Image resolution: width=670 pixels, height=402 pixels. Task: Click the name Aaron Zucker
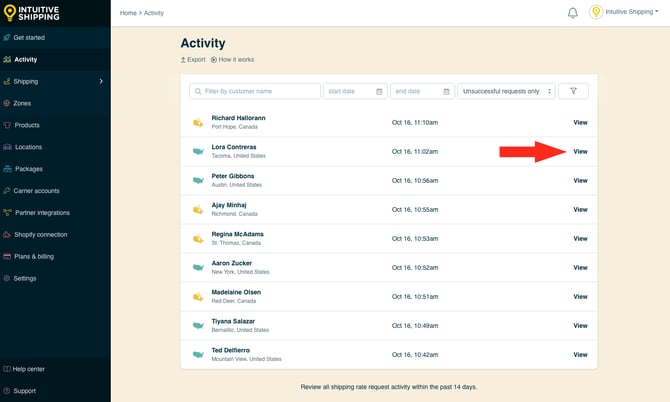coord(232,263)
